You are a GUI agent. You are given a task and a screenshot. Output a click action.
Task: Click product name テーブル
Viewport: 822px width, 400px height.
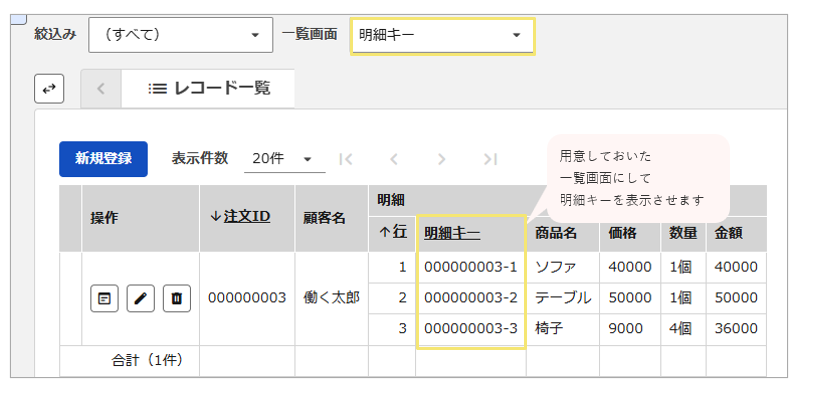pos(563,298)
